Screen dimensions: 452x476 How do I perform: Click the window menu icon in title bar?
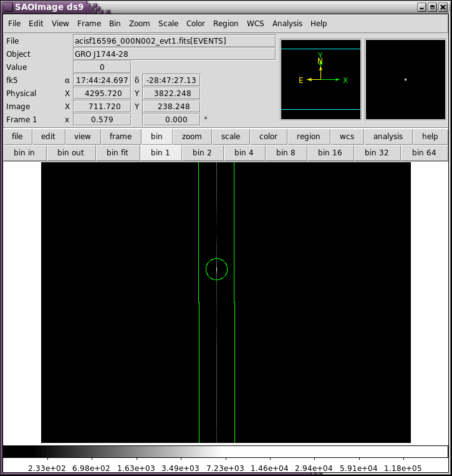(x=8, y=7)
